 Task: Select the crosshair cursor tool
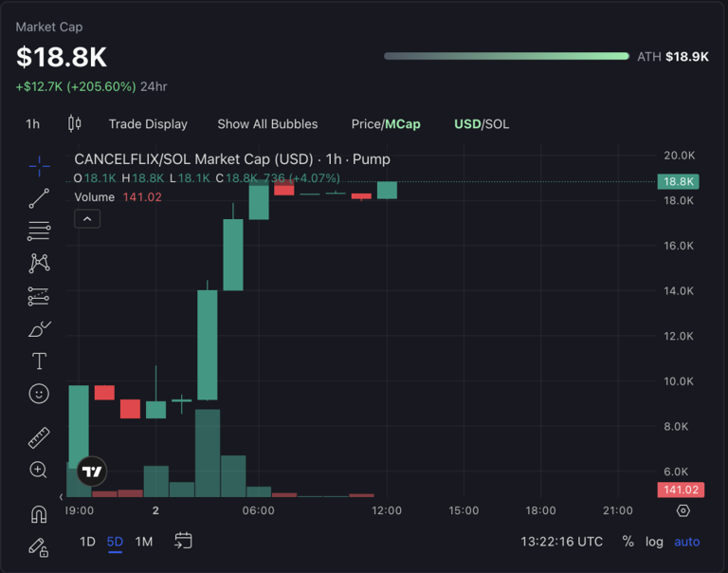tap(39, 167)
